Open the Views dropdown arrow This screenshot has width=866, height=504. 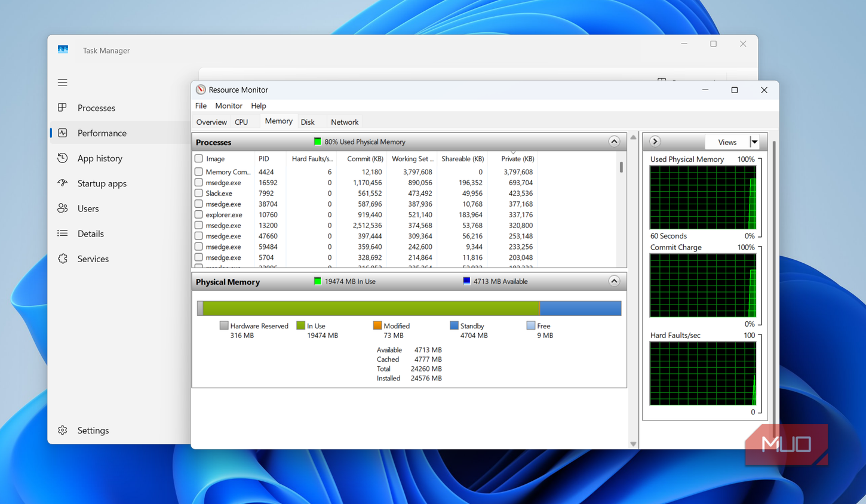(x=754, y=142)
